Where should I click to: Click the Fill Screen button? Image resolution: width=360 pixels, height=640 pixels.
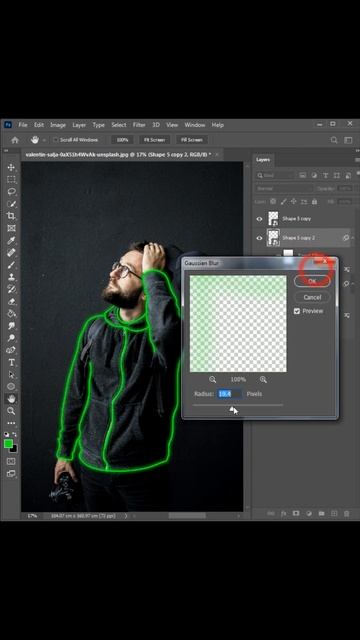(x=192, y=140)
